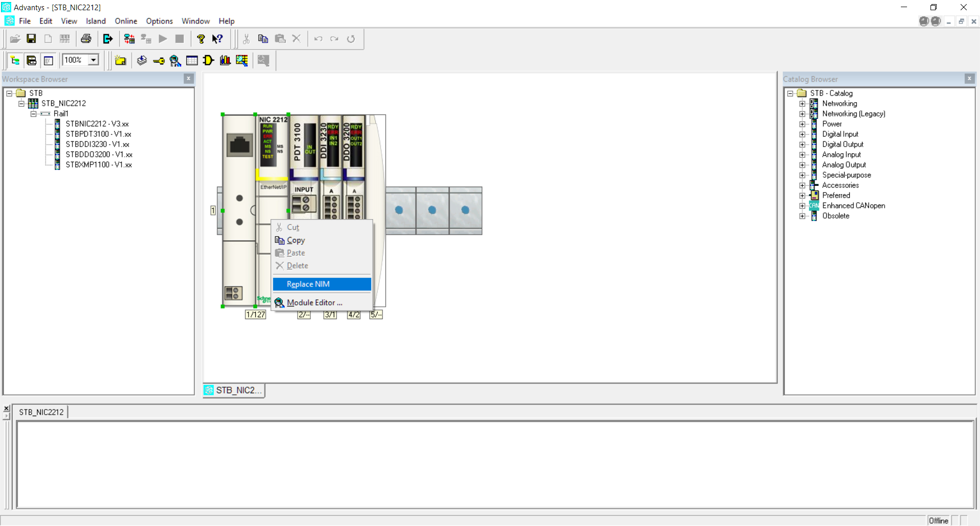
Task: Expand the Power catalog category
Action: [802, 124]
